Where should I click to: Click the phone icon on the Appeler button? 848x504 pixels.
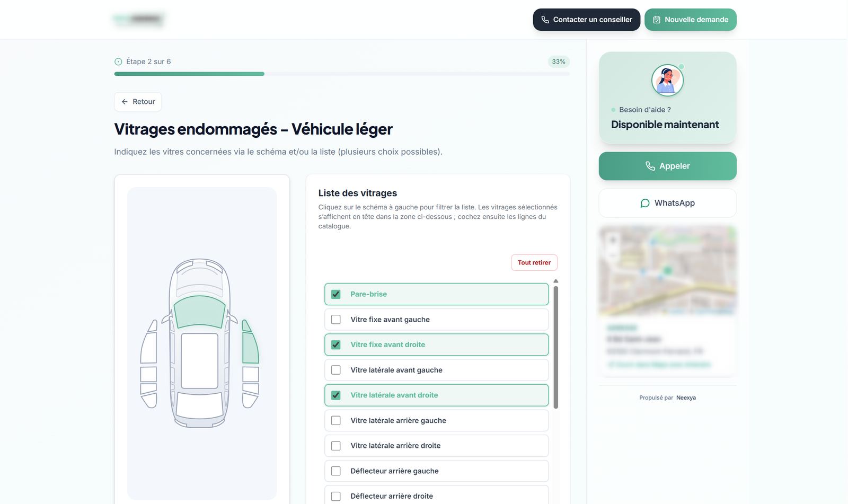650,166
